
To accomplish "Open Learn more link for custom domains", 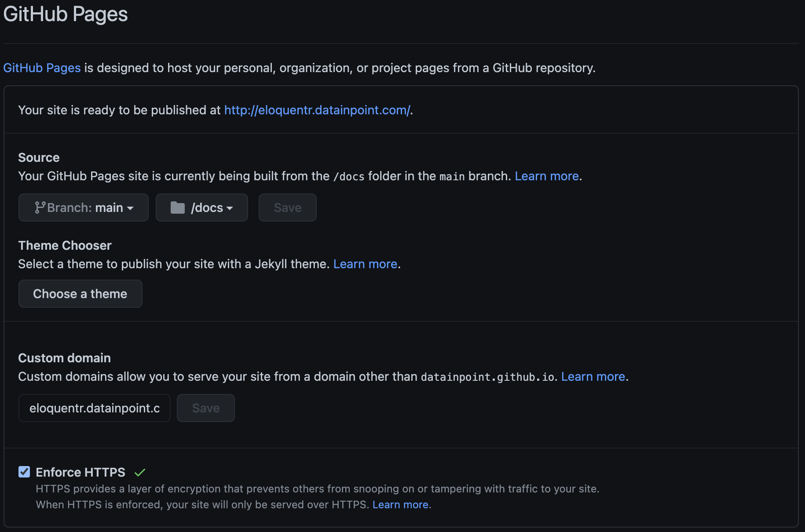I will tap(593, 376).
